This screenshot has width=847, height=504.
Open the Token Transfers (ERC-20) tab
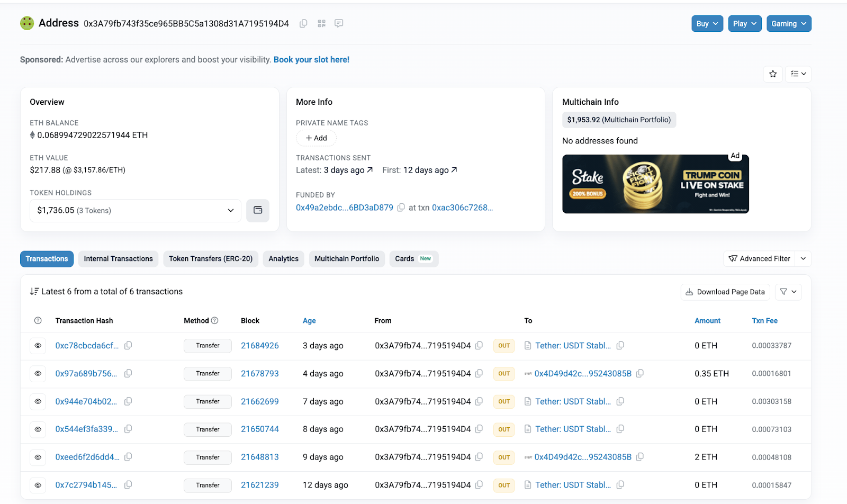[211, 259]
